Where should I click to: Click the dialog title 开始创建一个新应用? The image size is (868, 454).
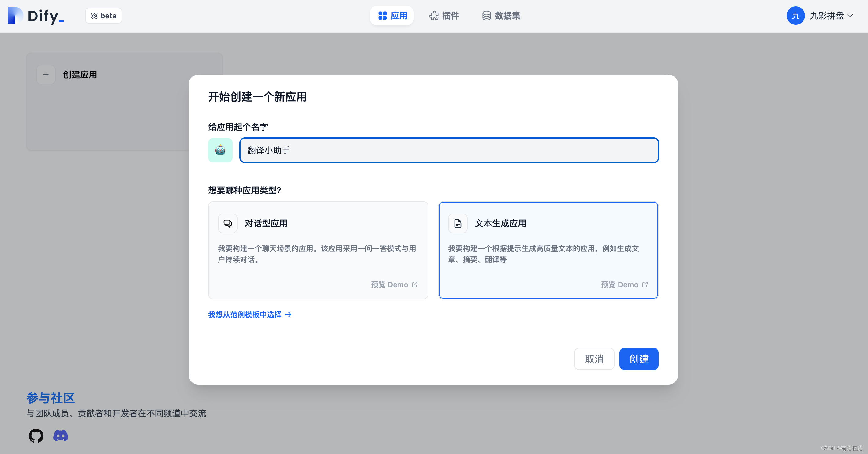257,97
